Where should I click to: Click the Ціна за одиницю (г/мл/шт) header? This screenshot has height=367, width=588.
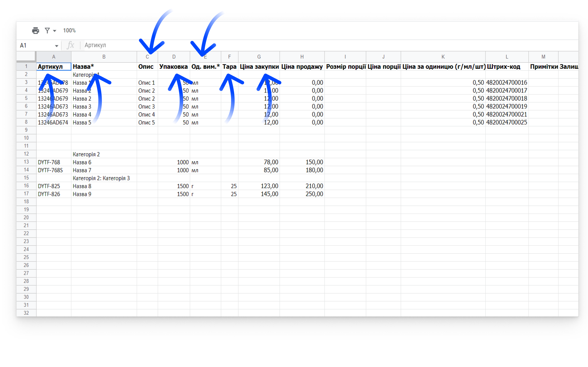(x=443, y=67)
